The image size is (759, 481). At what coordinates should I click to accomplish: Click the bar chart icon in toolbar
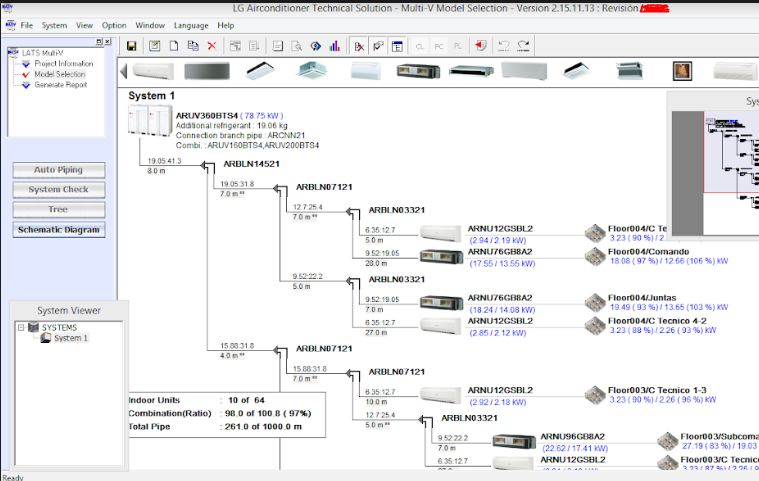click(x=334, y=46)
